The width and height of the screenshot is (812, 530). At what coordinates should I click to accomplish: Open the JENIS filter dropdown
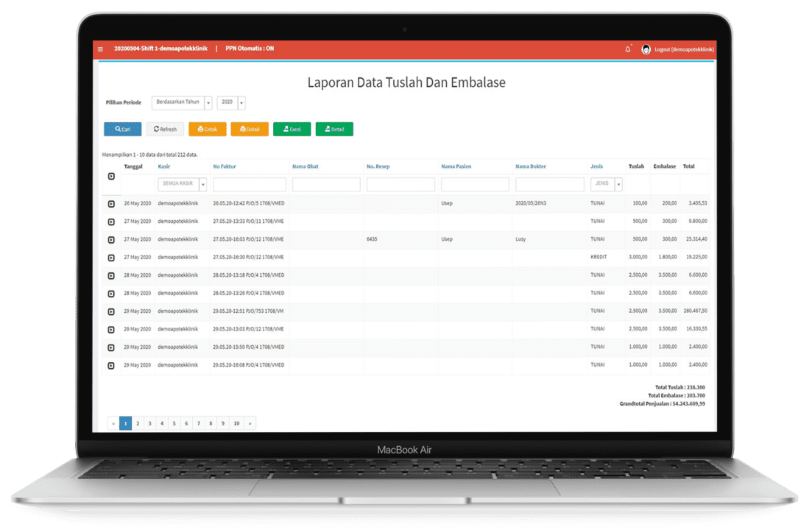tap(605, 183)
